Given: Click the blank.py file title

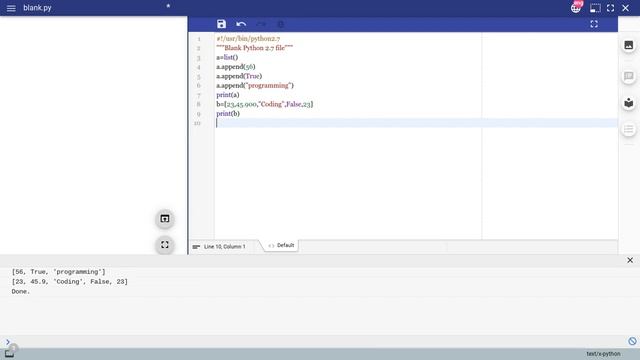Looking at the screenshot, I should point(37,8).
